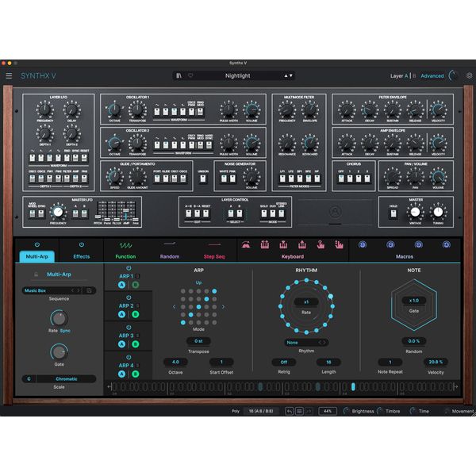Select the sixth Keyboard hand icon
The width and height of the screenshot is (476, 476).
[339, 244]
